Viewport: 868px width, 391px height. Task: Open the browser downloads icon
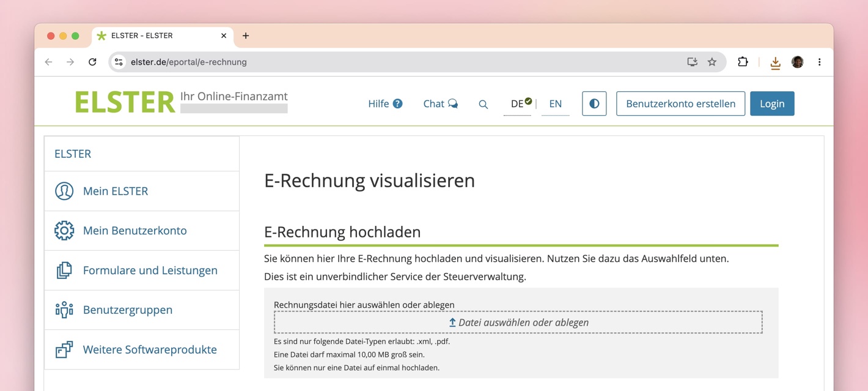pos(775,62)
